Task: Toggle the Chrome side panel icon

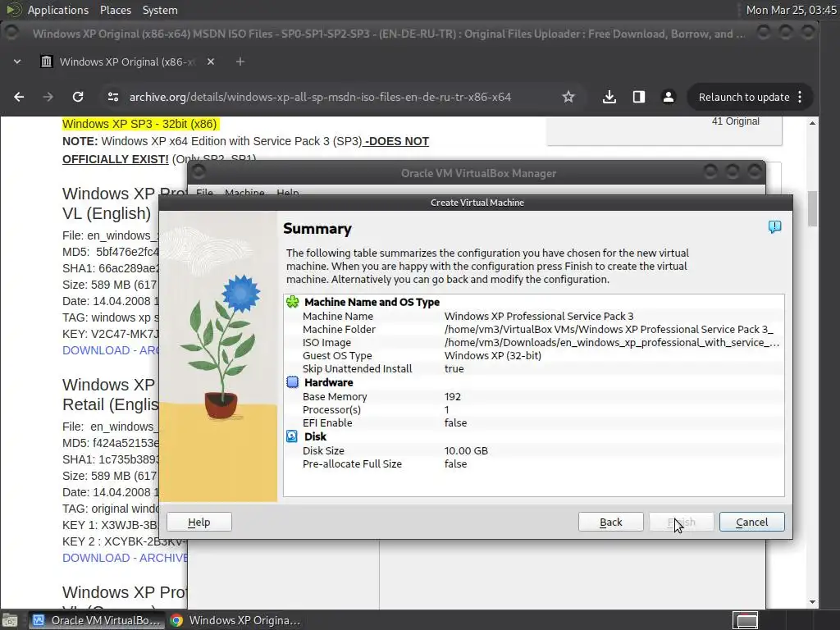Action: tap(638, 97)
